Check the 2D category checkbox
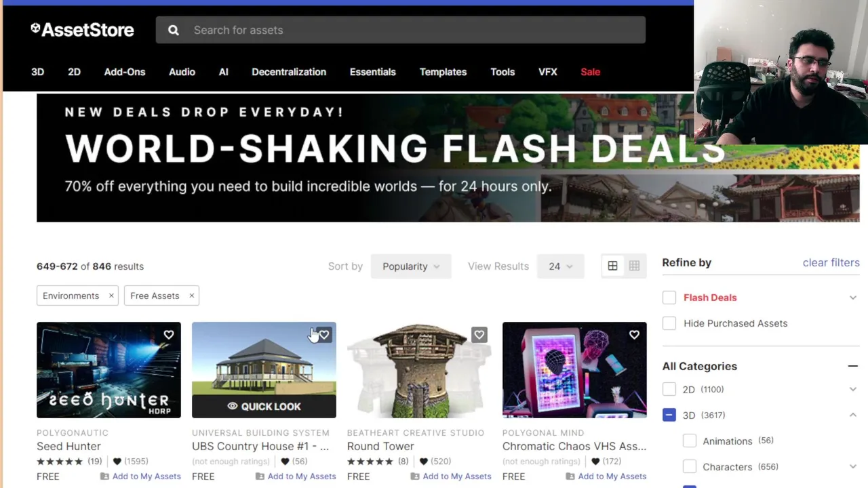 coord(669,389)
